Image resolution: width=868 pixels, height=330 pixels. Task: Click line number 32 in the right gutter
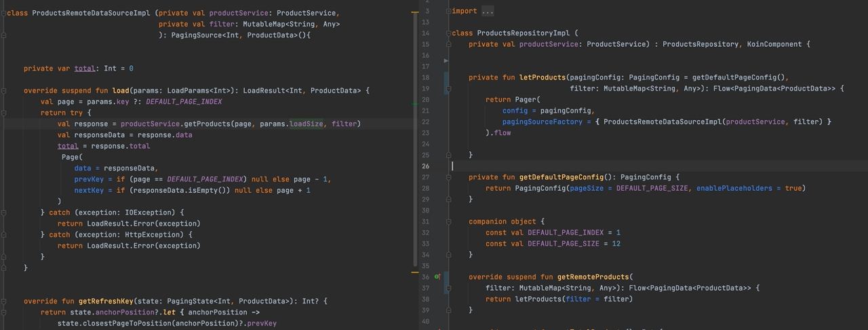click(425, 232)
